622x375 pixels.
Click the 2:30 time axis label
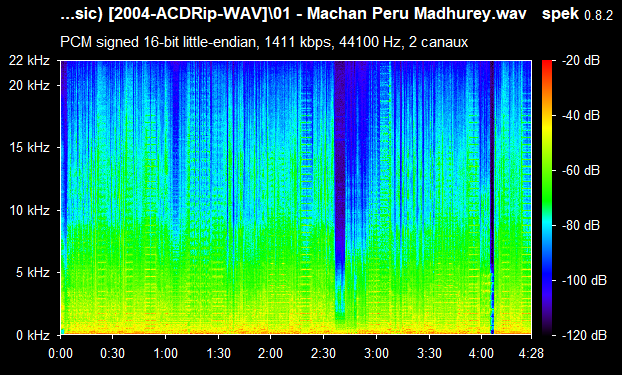tap(323, 353)
